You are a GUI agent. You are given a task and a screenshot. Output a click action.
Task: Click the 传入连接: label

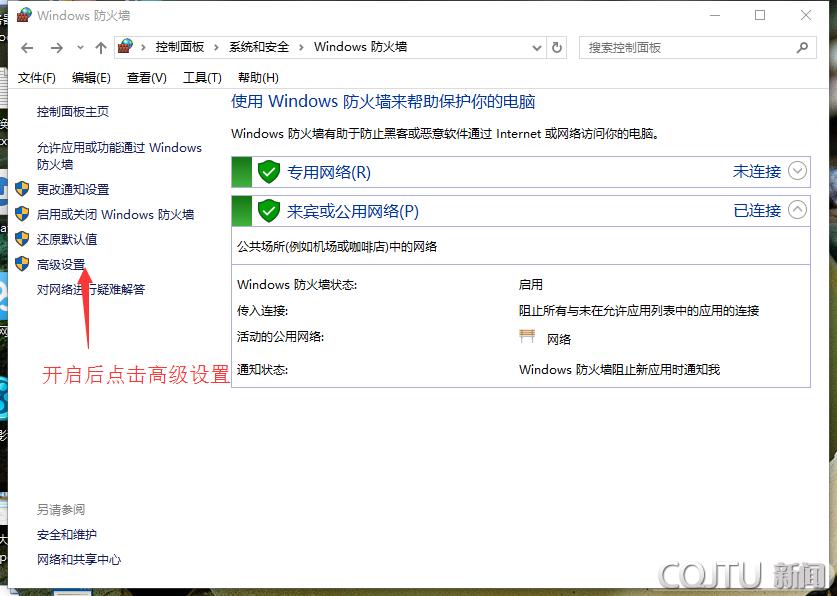tap(263, 311)
